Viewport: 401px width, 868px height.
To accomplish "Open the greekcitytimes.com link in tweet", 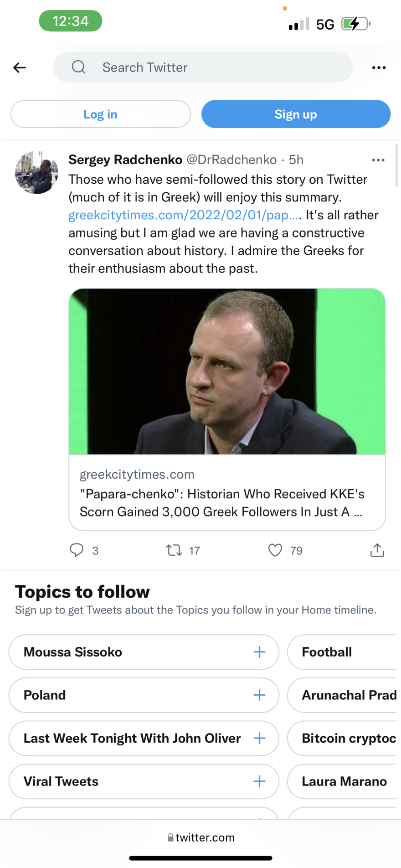I will [x=184, y=215].
